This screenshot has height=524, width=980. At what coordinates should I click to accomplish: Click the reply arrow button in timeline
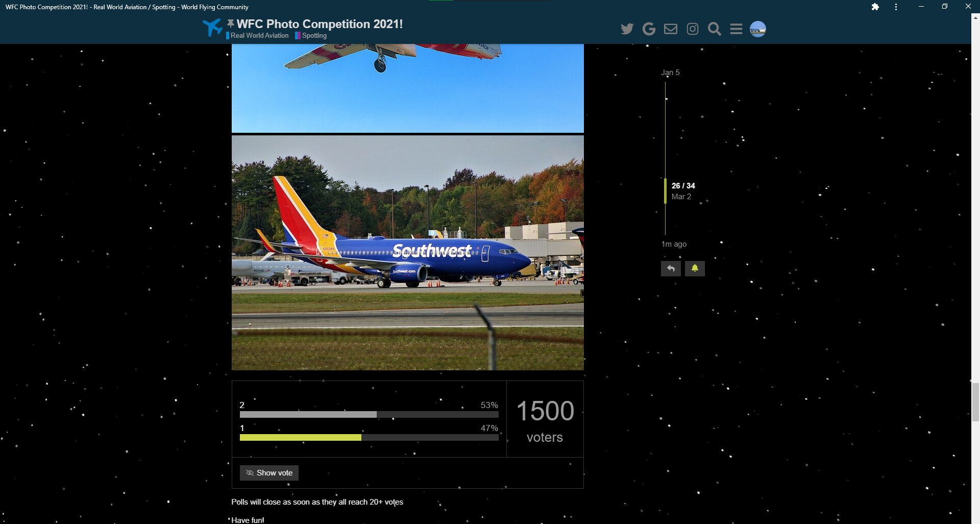click(x=671, y=269)
